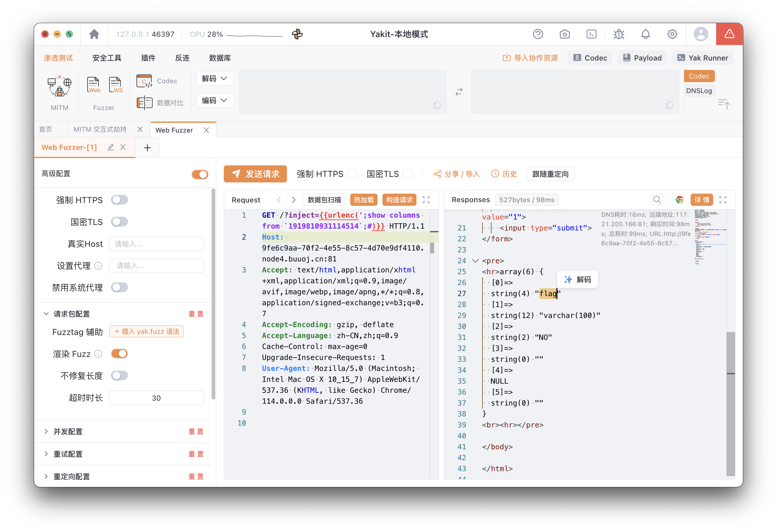777x532 pixels.
Task: Click the 跟随重定向 button
Action: point(550,174)
